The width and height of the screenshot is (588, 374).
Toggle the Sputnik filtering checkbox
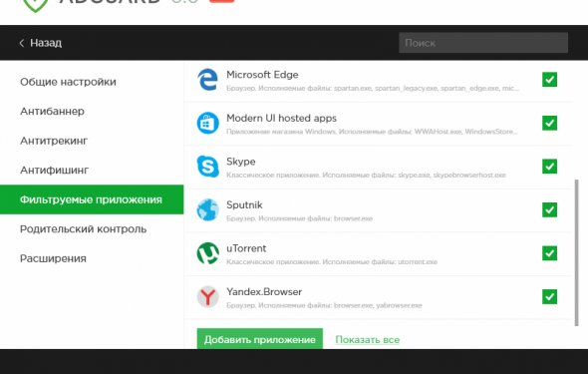(549, 209)
